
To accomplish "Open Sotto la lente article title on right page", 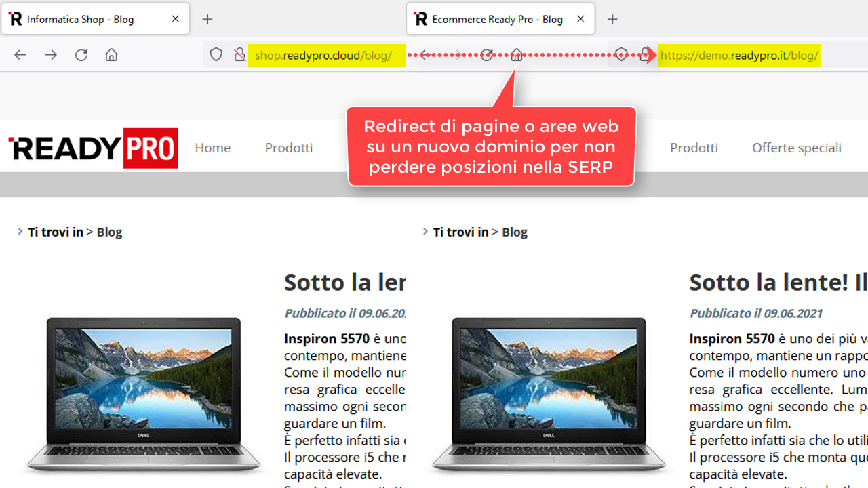I will pyautogui.click(x=778, y=282).
